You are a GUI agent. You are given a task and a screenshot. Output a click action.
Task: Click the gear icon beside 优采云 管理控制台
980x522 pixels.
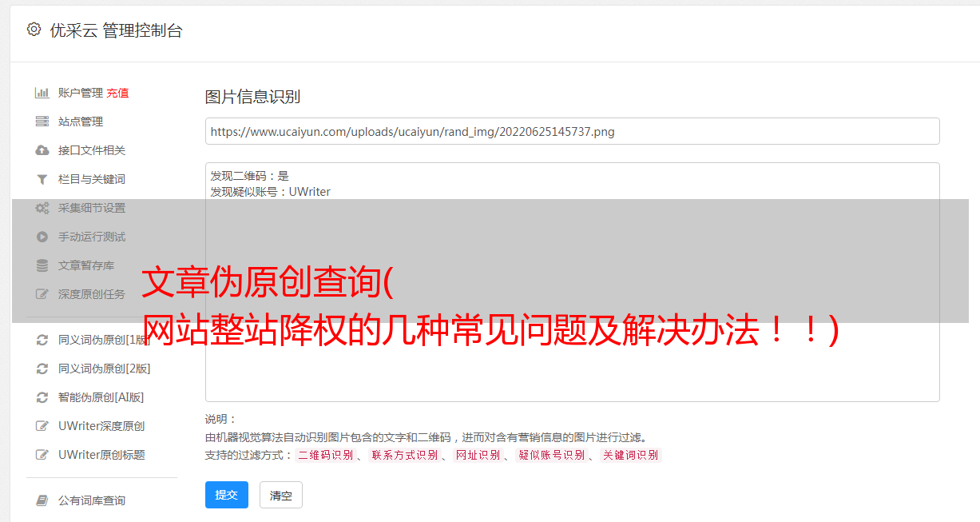pyautogui.click(x=34, y=30)
